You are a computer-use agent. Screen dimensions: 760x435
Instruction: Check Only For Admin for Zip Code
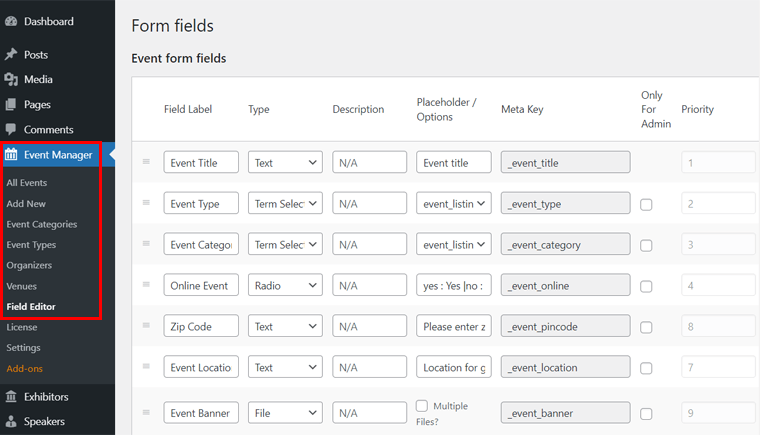click(x=646, y=327)
